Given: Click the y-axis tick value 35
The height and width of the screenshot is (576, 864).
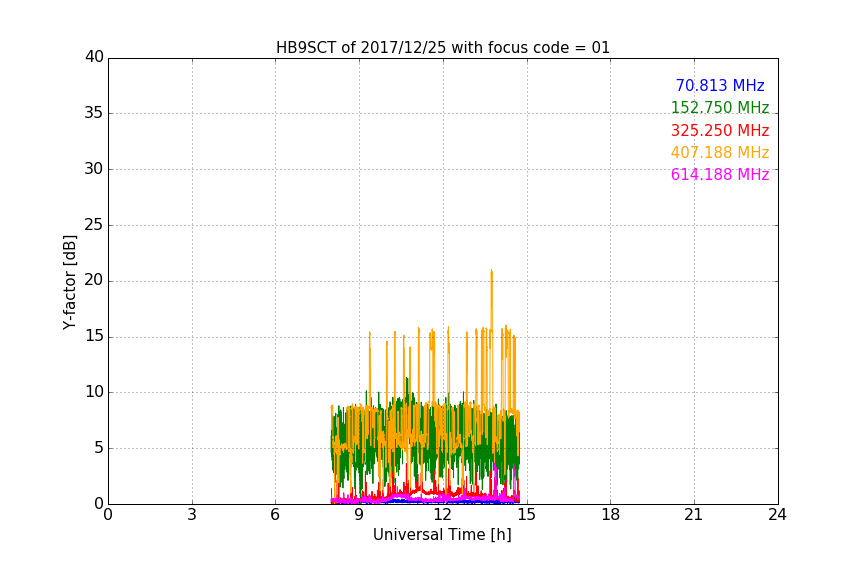Looking at the screenshot, I should 94,113.
